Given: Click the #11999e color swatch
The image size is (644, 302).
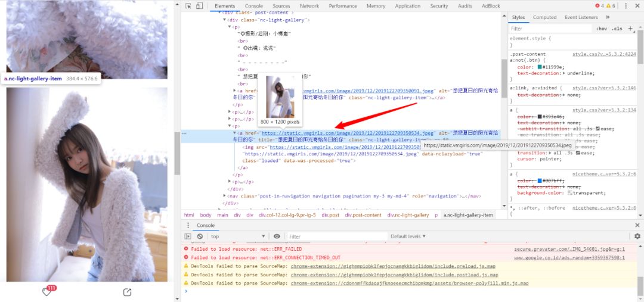Looking at the screenshot, I should (x=539, y=67).
